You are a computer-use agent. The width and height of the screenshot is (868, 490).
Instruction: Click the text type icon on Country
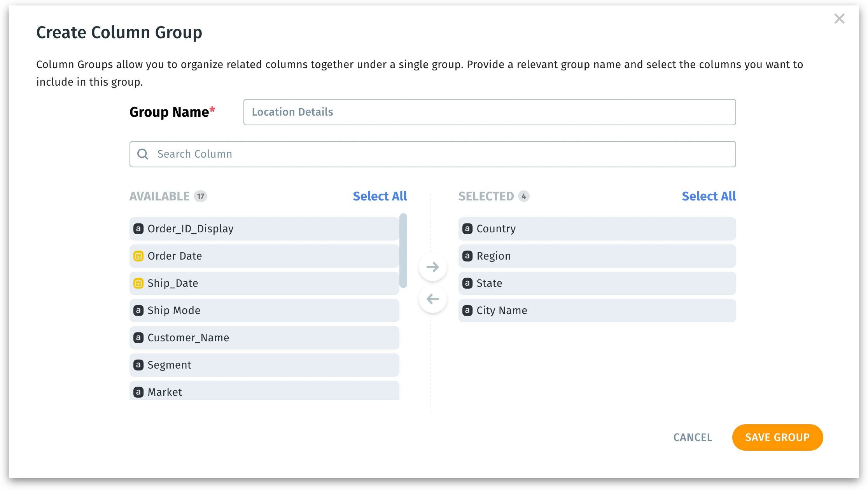[467, 229]
